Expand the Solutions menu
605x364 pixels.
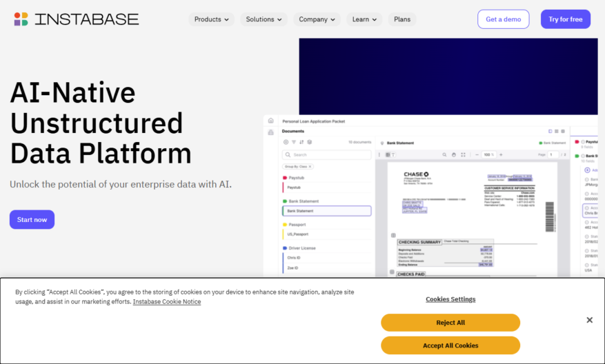pyautogui.click(x=264, y=19)
